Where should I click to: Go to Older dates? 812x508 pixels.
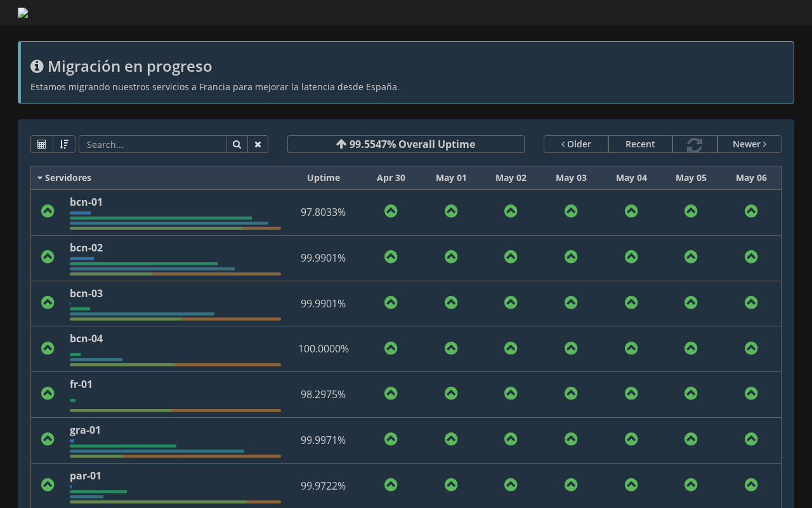point(576,144)
